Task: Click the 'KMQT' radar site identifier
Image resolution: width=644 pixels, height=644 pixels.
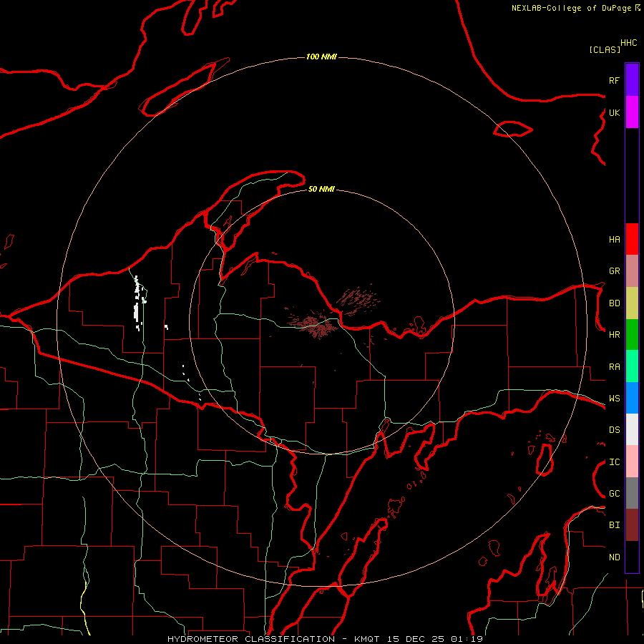Action: (x=367, y=639)
